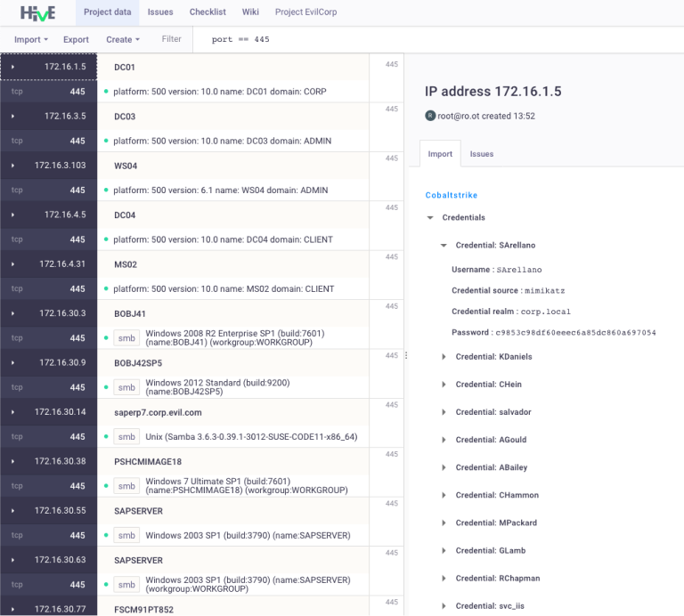Expand host 172.16.30.63 row arrow
The height and width of the screenshot is (616, 684).
tap(12, 559)
